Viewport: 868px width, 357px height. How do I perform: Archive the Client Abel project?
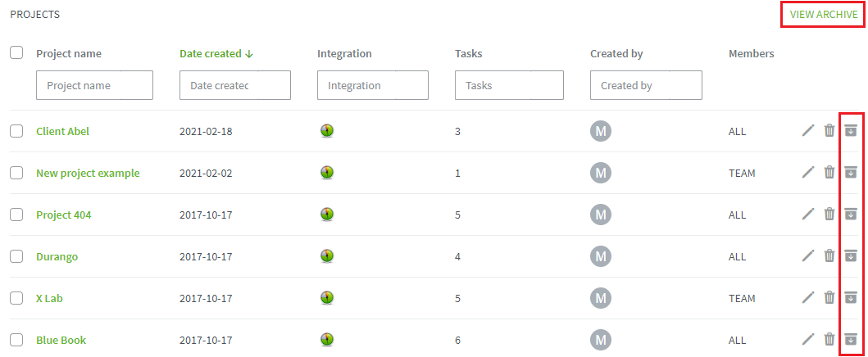point(850,130)
